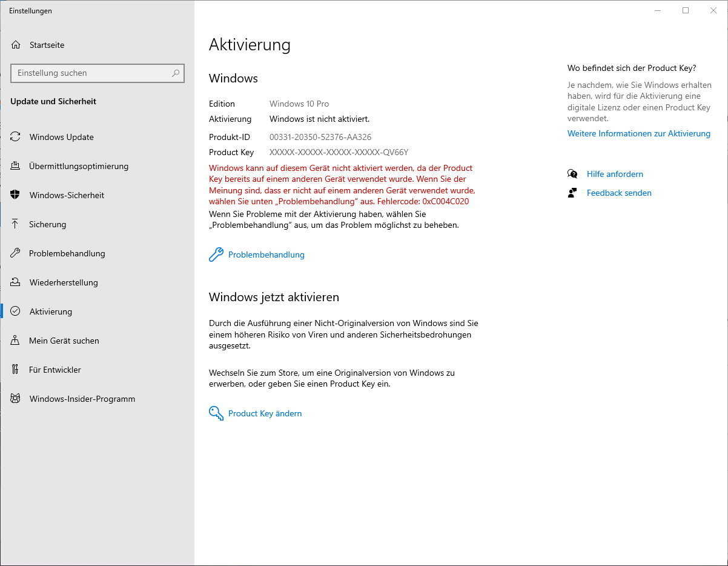Click the Startseite home icon

tap(16, 45)
